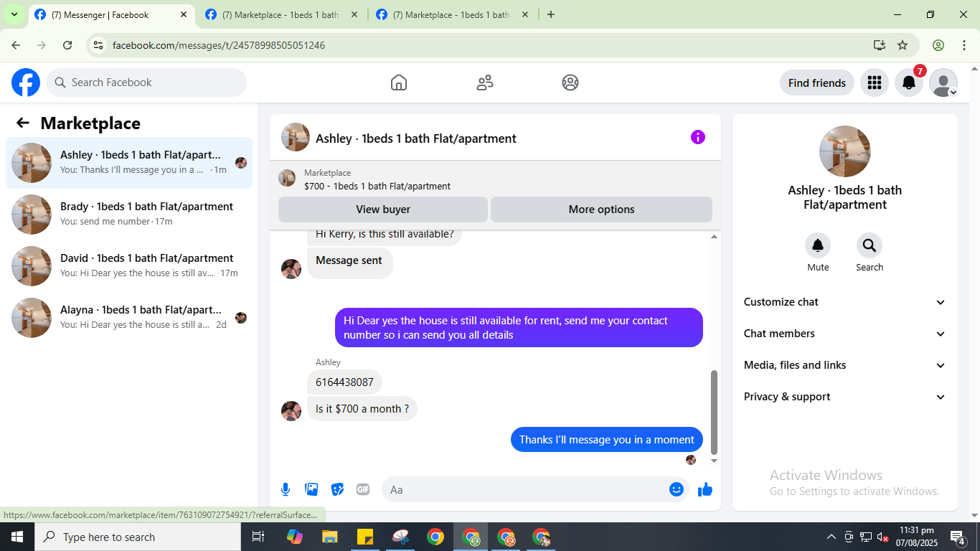Open Ashley listing photo in right panel
This screenshot has width=980, height=551.
845,151
